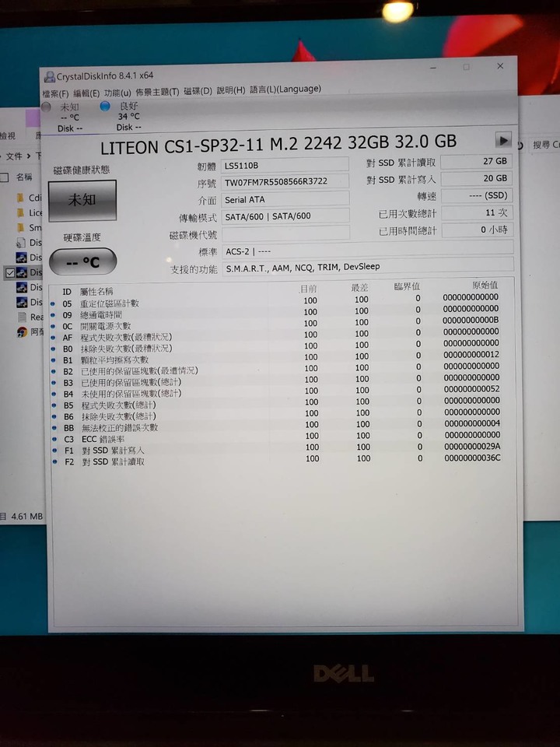The image size is (560, 747).
Task: Select the B2 已使用的保留區塊數 row
Action: [x=275, y=370]
